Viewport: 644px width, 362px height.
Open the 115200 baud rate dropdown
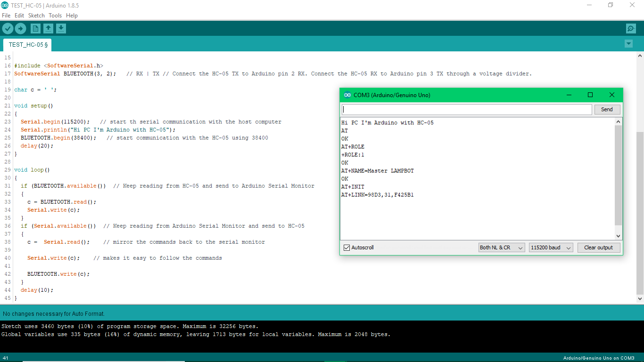click(551, 247)
